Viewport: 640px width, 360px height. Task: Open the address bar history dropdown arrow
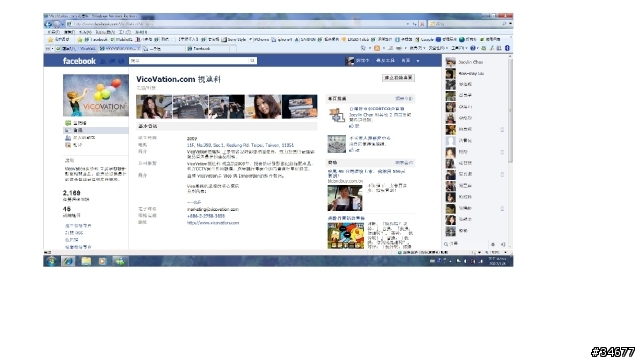(407, 24)
